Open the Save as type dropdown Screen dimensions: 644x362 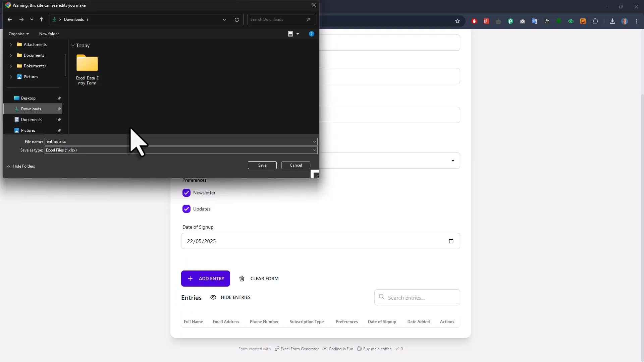click(314, 150)
